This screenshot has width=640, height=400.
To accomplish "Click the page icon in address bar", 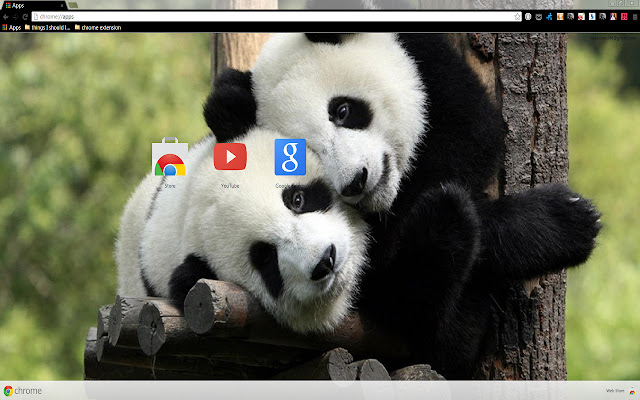I will (36, 17).
